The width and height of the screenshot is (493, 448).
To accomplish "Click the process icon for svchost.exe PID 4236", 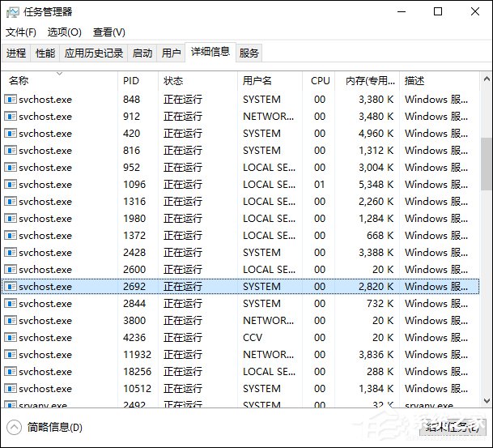I will [11, 337].
